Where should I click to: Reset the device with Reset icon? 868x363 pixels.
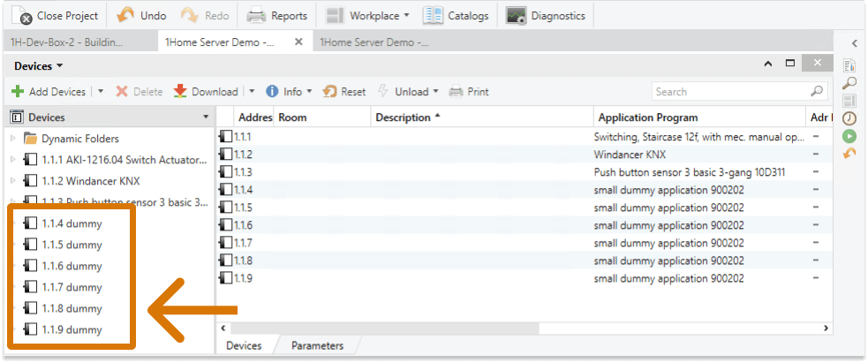pos(330,92)
